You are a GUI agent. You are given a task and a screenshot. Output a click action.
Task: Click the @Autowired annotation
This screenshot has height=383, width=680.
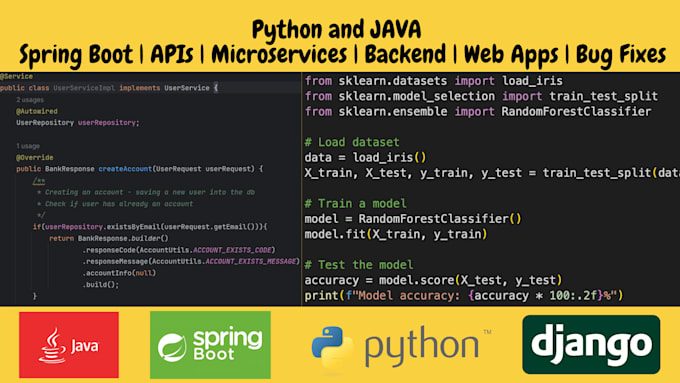37,111
